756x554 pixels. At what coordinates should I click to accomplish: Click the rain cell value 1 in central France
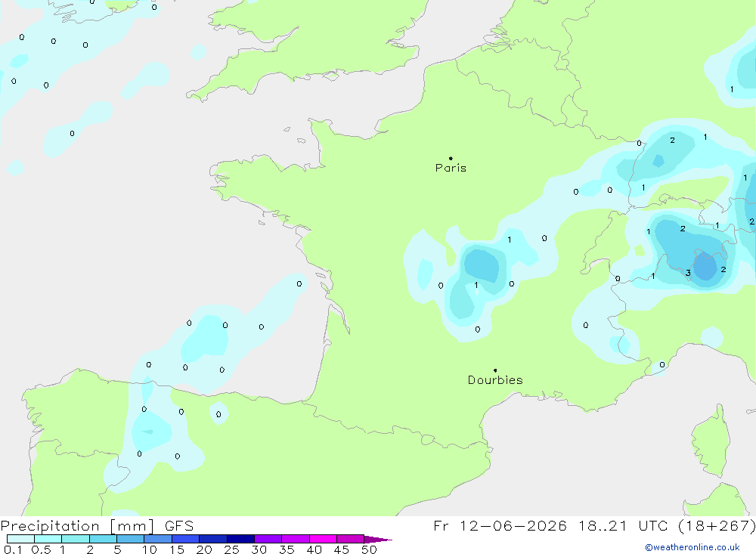[476, 285]
